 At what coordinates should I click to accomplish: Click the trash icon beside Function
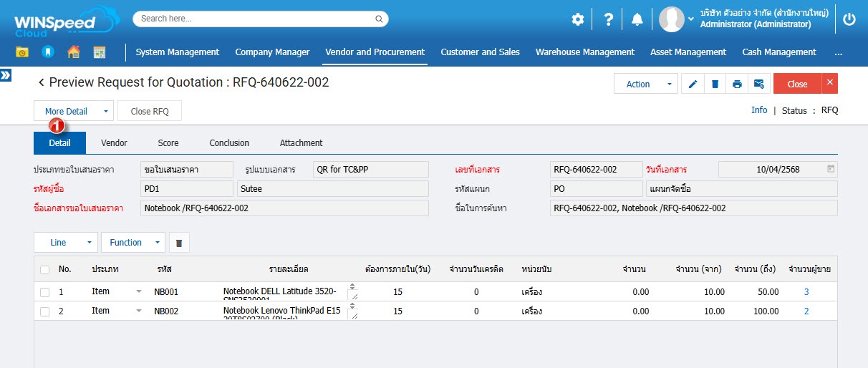pos(179,243)
